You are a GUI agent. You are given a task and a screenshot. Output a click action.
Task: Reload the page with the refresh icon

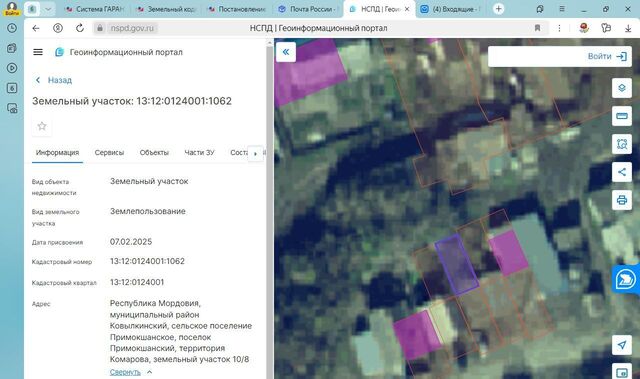(x=80, y=28)
